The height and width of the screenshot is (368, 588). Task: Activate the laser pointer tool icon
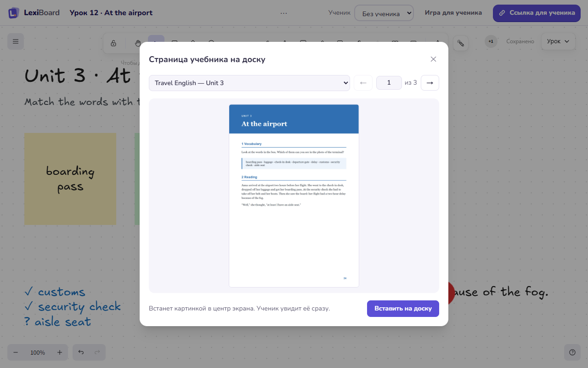click(x=461, y=43)
